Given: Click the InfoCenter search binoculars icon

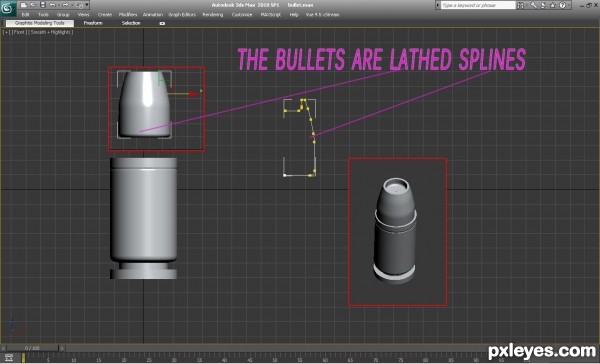Looking at the screenshot, I should (x=520, y=5).
